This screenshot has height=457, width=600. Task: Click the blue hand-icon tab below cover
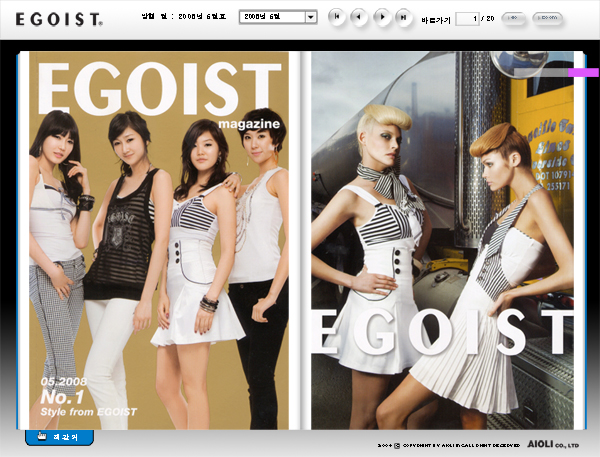59,437
